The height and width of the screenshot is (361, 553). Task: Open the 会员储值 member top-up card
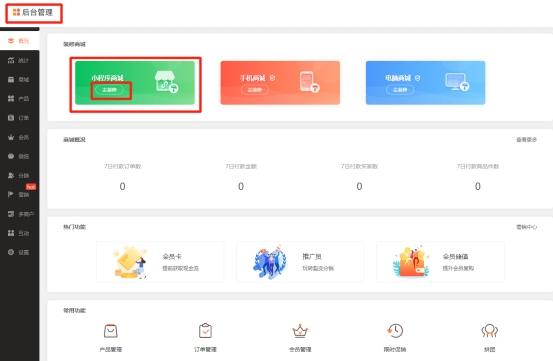tap(440, 262)
